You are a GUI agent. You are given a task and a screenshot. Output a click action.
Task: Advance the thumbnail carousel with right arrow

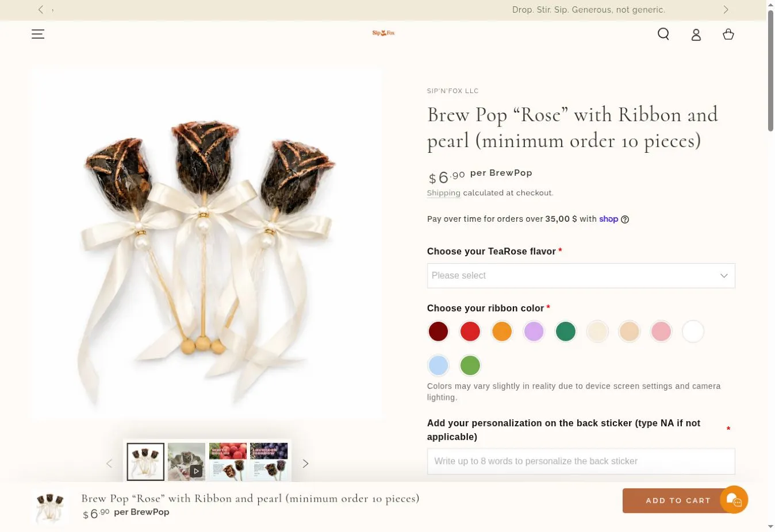[305, 463]
